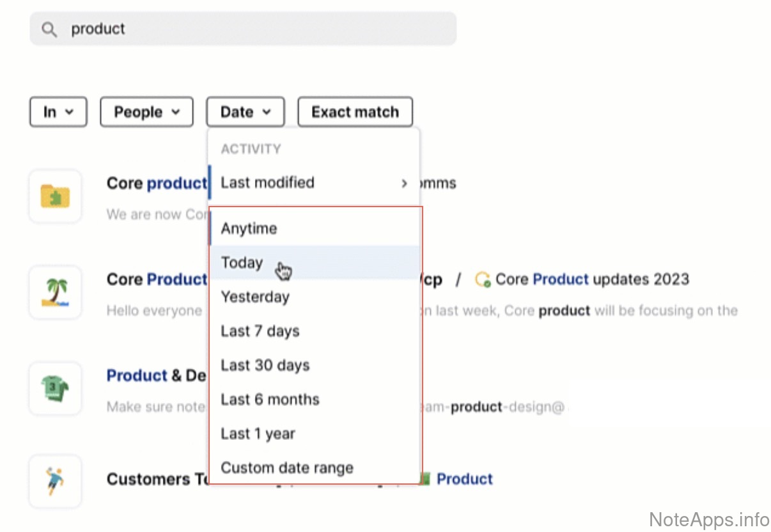Click the handball player icon

coord(56,481)
